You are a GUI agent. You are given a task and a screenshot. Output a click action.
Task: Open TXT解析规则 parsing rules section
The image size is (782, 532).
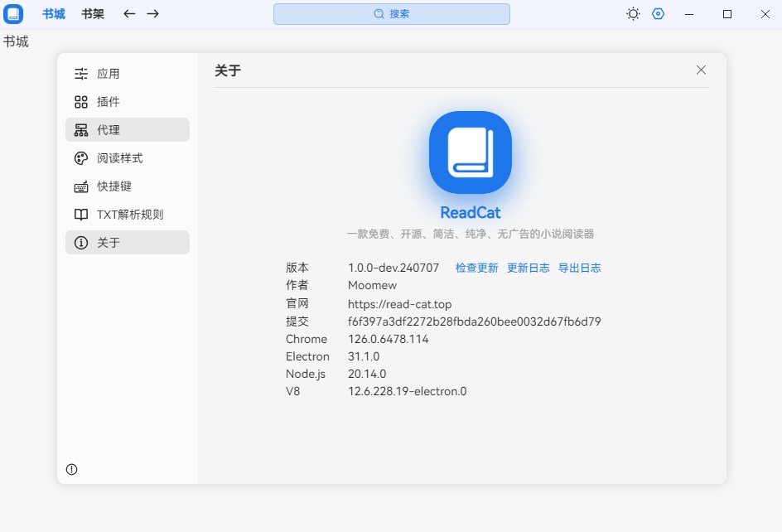pos(127,215)
